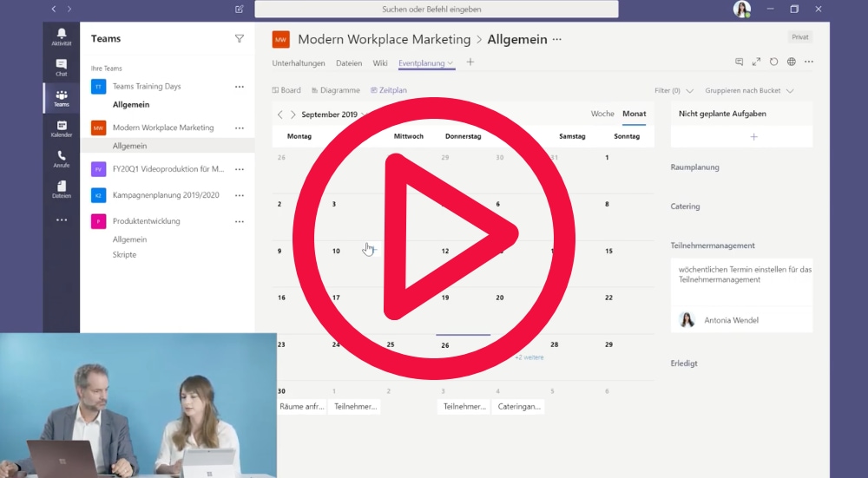Open Allgemein channel under Produktentwicklung
The image size is (868, 478).
click(x=129, y=239)
